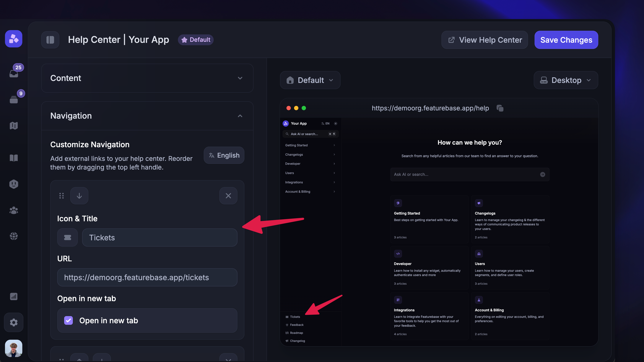
Task: Click the Integrations card icon
Action: [398, 300]
